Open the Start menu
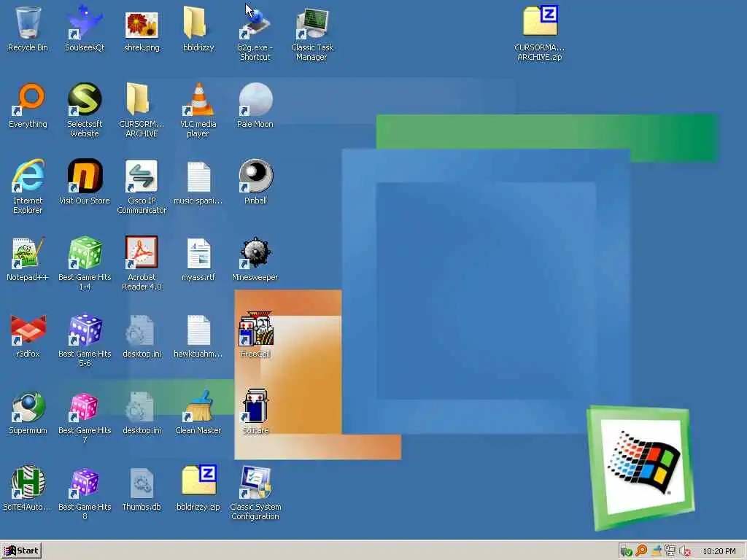 click(x=21, y=551)
